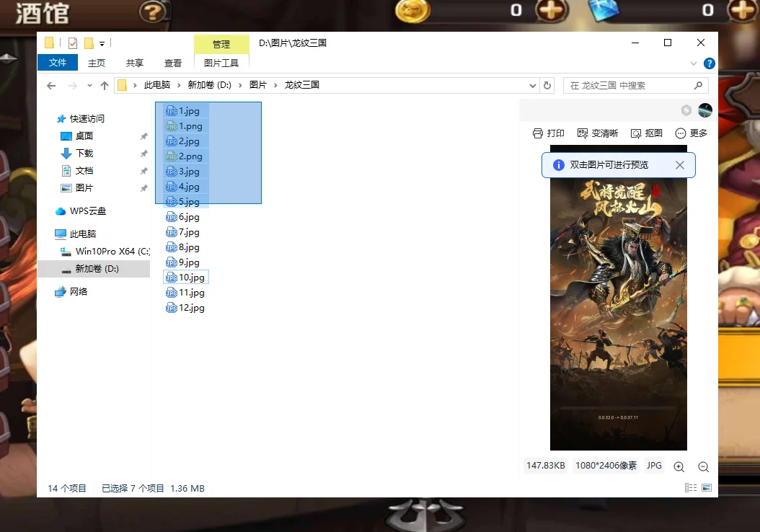Zoom out on the preview image
The height and width of the screenshot is (532, 760).
[703, 466]
